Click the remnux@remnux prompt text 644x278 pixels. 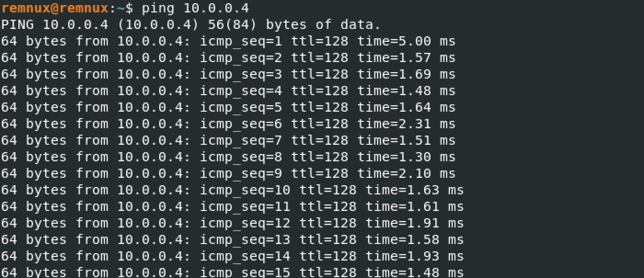pyautogui.click(x=53, y=8)
